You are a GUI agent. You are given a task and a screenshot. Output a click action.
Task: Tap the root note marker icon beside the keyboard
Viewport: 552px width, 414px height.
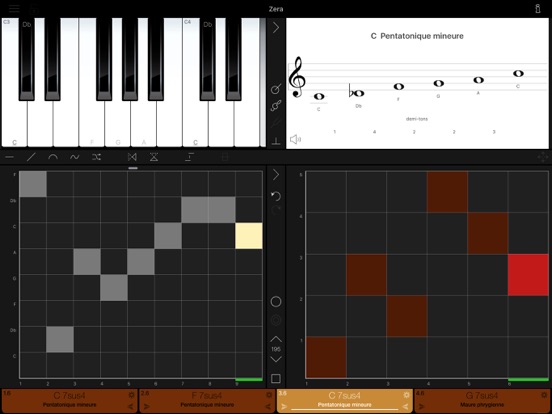(276, 141)
